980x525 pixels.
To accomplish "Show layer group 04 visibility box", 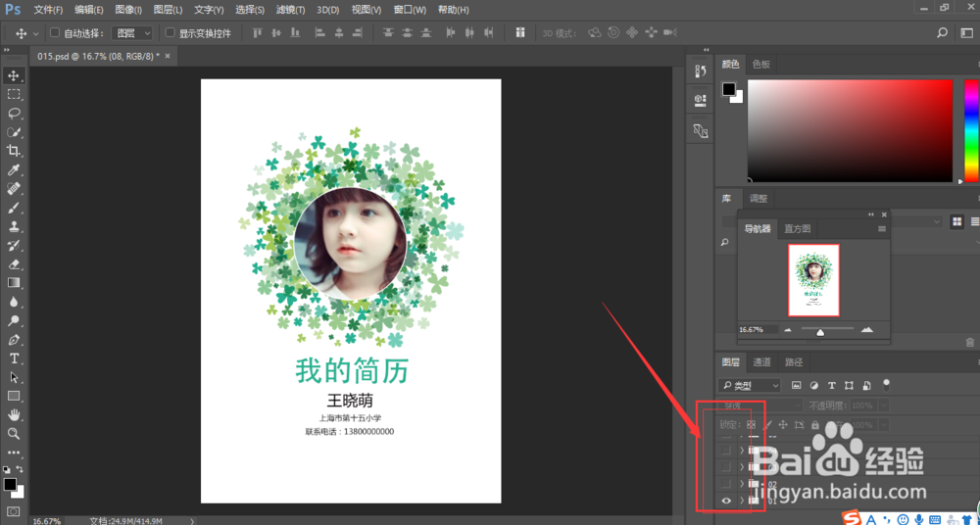I will (x=725, y=450).
